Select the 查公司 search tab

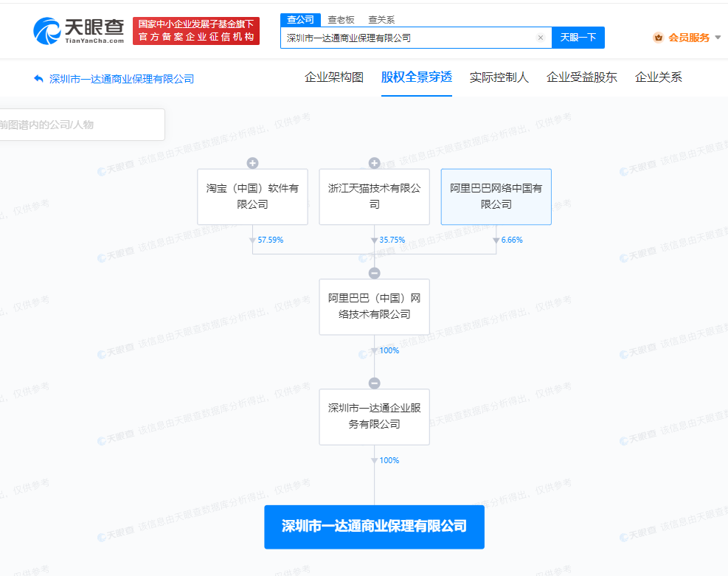point(300,19)
